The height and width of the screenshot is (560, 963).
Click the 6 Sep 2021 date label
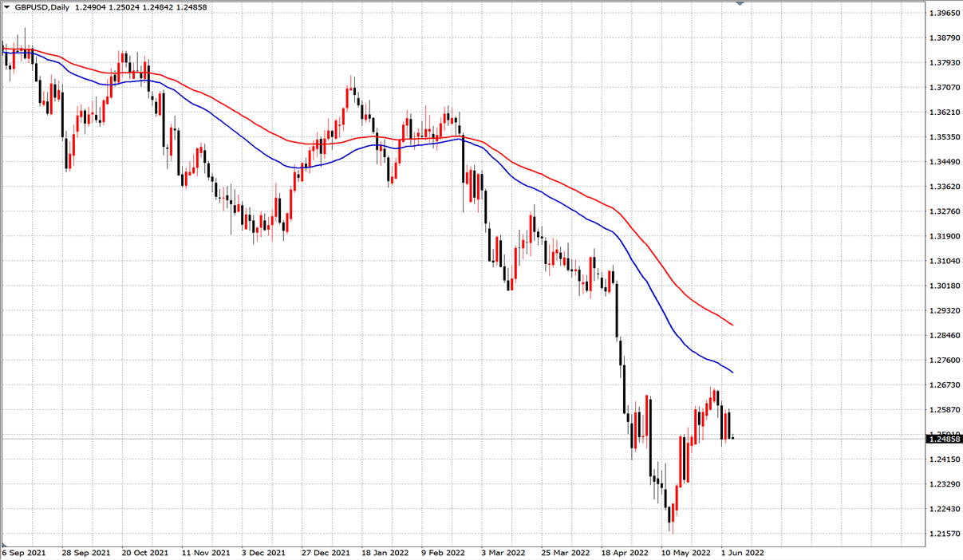[25, 552]
